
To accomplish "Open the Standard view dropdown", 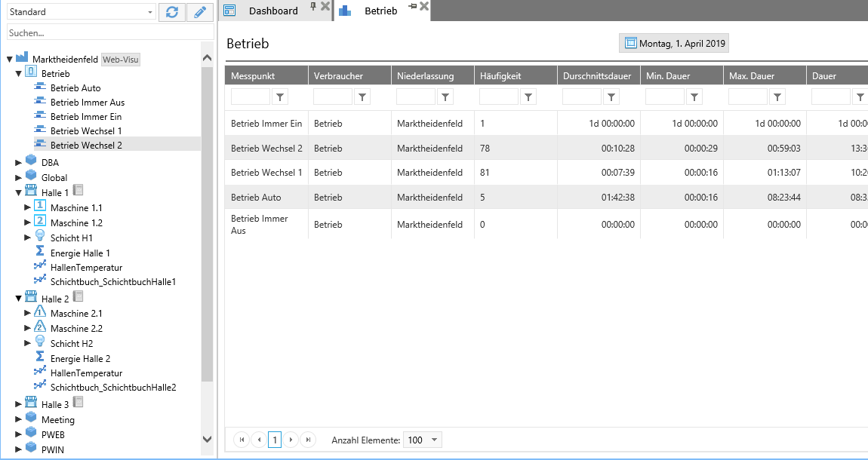I will click(x=150, y=12).
